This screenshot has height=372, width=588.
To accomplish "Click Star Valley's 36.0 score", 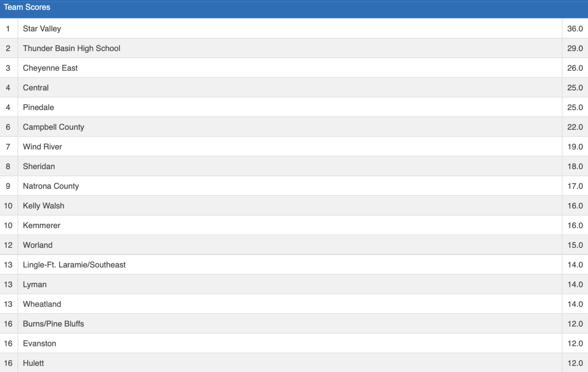I will point(575,29).
